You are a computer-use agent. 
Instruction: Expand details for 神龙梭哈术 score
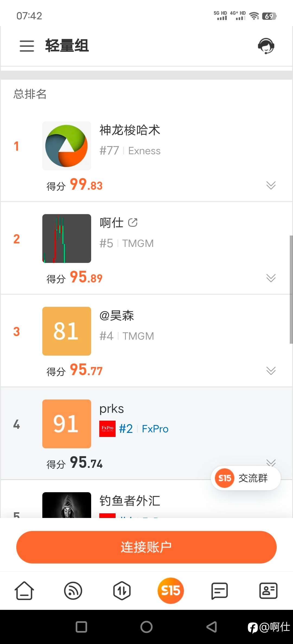click(x=271, y=185)
